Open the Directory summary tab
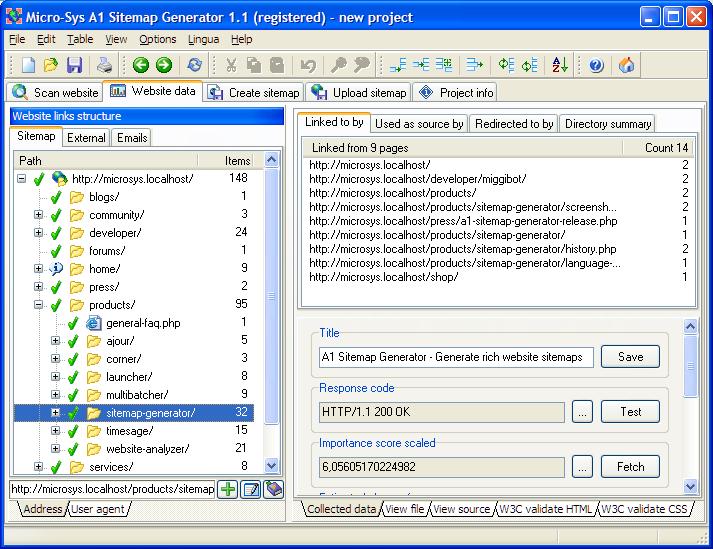713x549 pixels. (608, 124)
